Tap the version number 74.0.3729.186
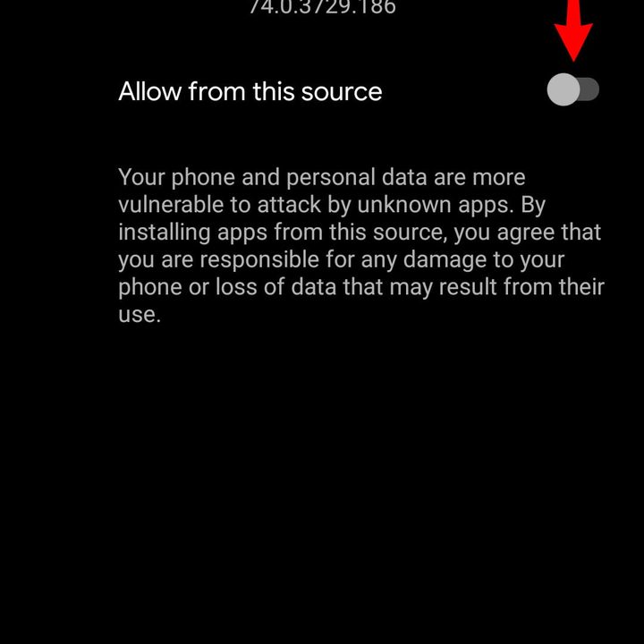The width and height of the screenshot is (644, 644). click(x=322, y=7)
